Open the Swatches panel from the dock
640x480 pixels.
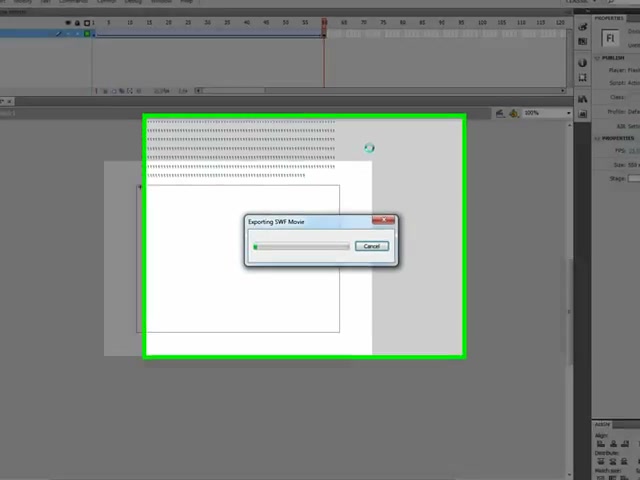582,41
